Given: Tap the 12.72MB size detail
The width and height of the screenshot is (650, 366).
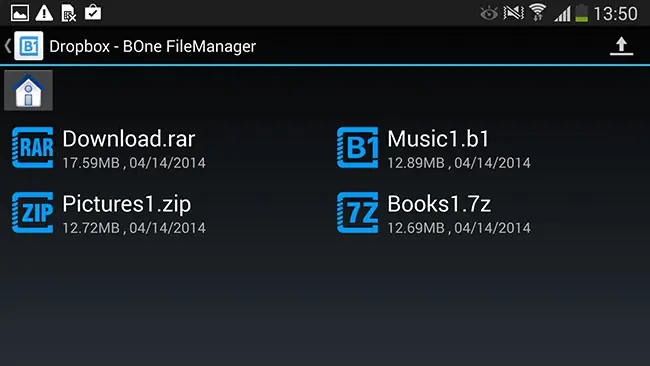Looking at the screenshot, I should pyautogui.click(x=91, y=228).
